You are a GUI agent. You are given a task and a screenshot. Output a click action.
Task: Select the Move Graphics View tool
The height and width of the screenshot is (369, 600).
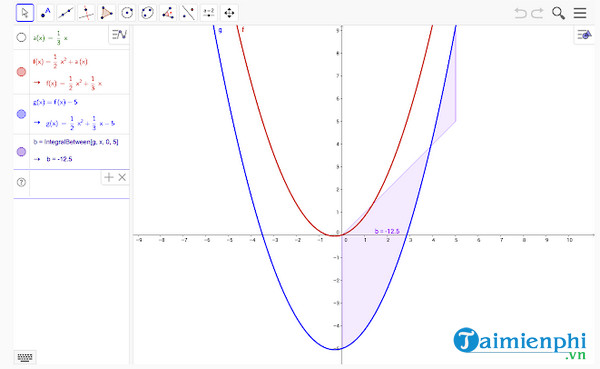click(229, 13)
